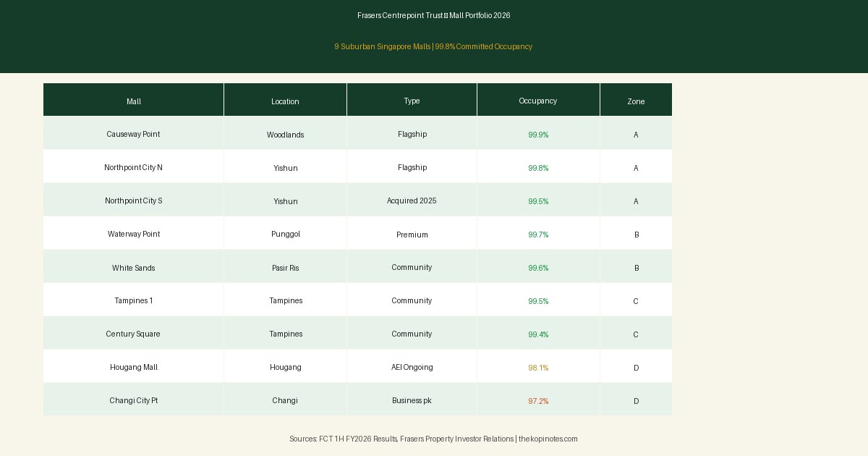Pick the "Premium" type cell
Image resolution: width=868 pixels, height=456 pixels.
point(412,235)
